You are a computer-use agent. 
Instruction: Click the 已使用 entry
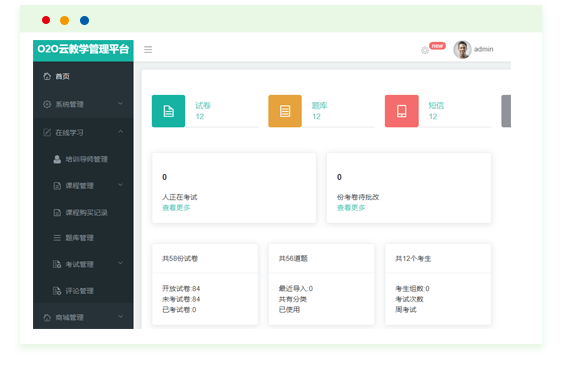[289, 310]
